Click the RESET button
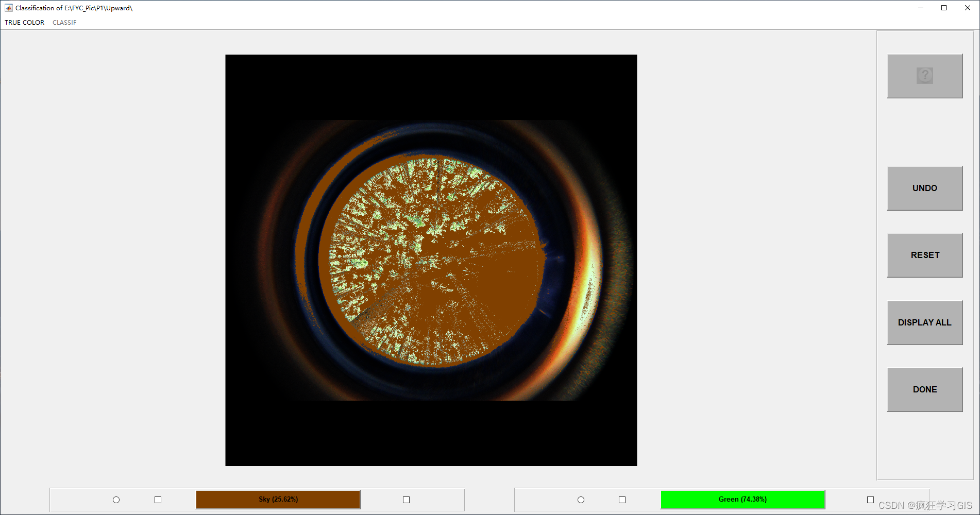Viewport: 980px width, 515px height. (924, 255)
